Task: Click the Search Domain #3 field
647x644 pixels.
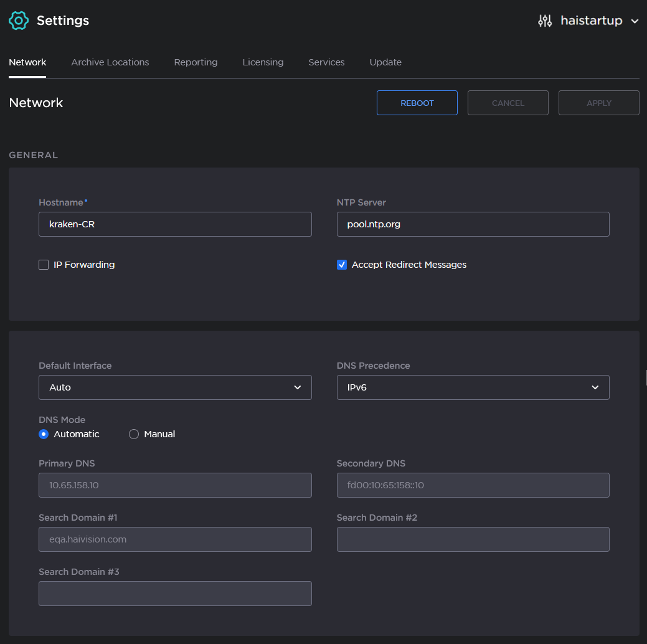Action: (x=175, y=593)
